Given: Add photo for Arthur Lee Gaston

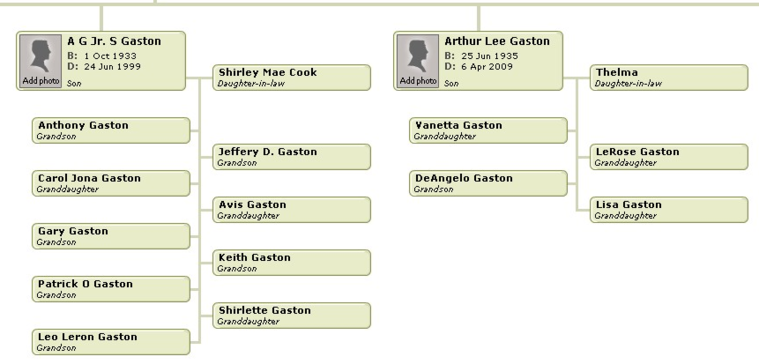Looking at the screenshot, I should point(418,61).
